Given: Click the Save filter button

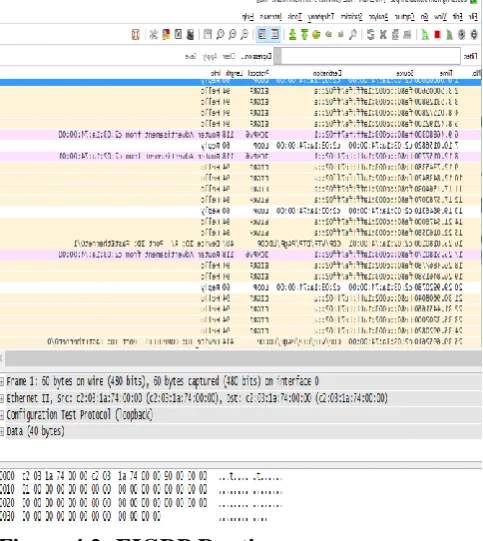Looking at the screenshot, I should coord(190,56).
